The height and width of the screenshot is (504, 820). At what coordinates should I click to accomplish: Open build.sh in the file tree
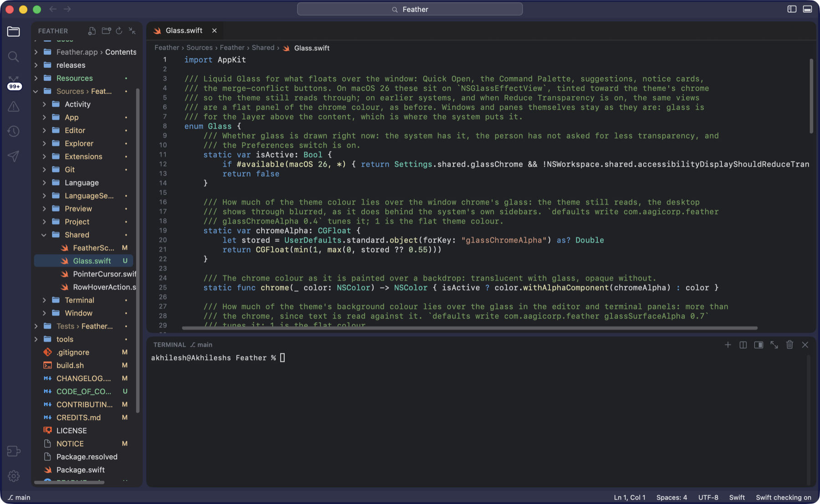click(x=84, y=365)
